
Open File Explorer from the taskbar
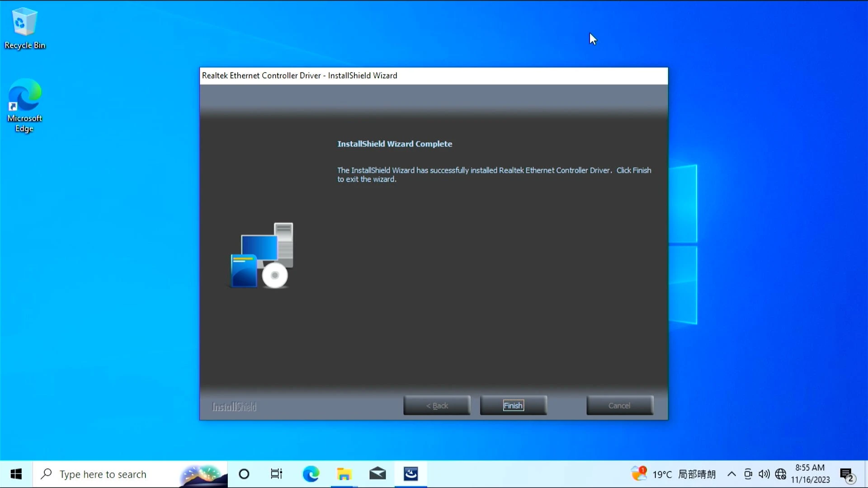[344, 474]
